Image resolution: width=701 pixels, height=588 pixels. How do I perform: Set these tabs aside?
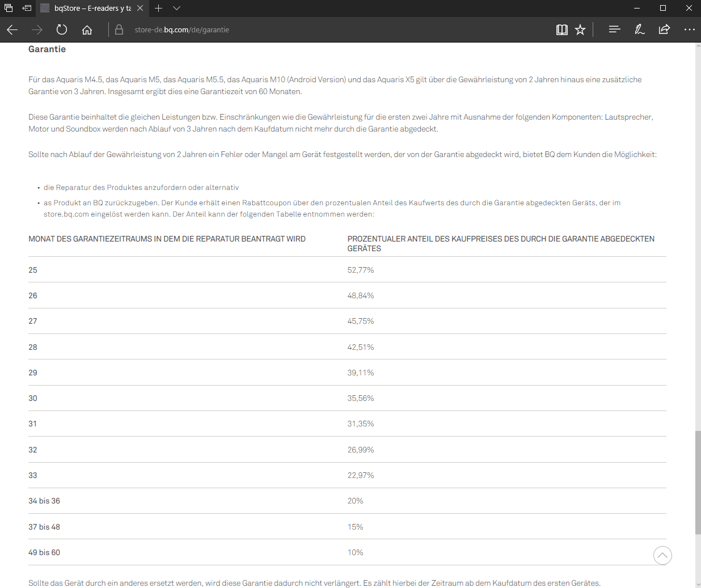(x=27, y=8)
